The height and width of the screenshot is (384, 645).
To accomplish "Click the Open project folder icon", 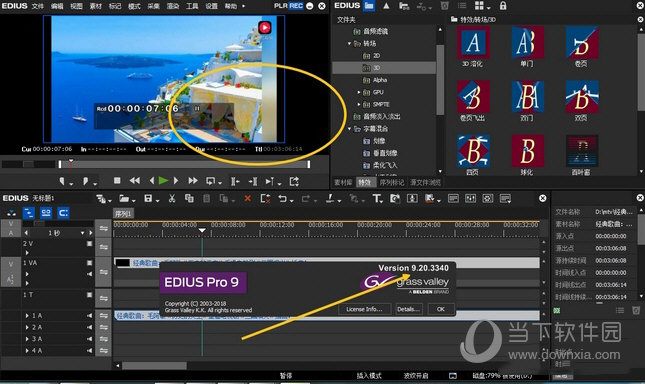I will pyautogui.click(x=124, y=199).
